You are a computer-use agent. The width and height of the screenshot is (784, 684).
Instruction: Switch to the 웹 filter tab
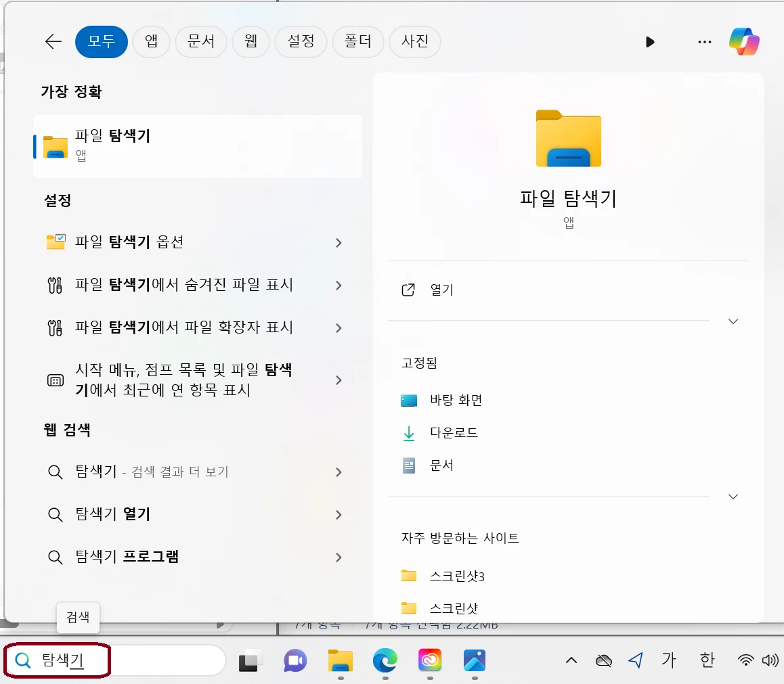point(251,41)
